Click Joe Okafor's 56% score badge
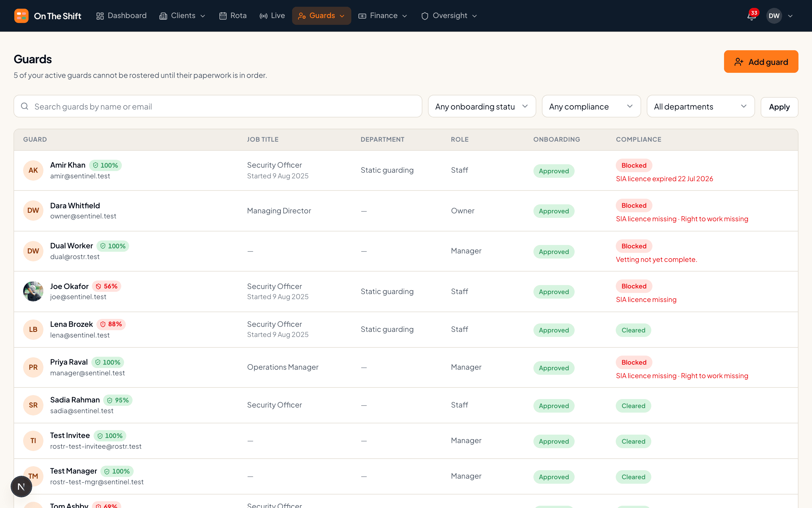The height and width of the screenshot is (508, 812). click(x=107, y=286)
